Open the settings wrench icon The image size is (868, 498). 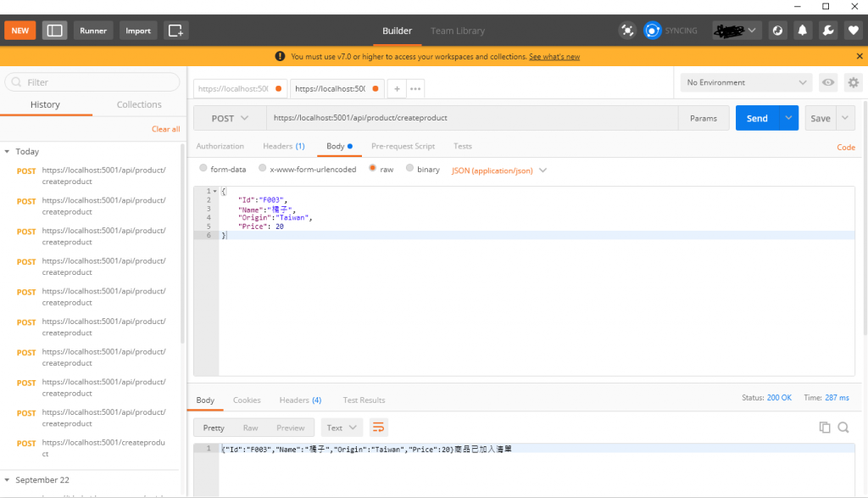click(x=828, y=31)
